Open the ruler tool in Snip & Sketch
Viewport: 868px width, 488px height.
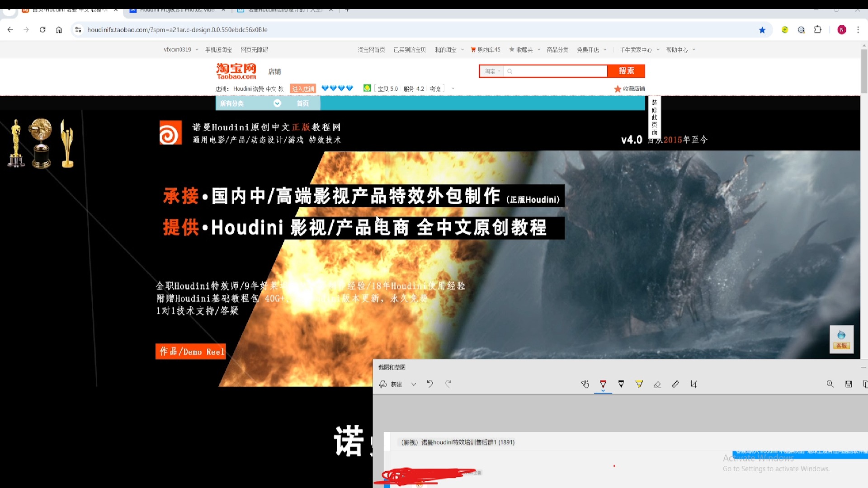(675, 384)
